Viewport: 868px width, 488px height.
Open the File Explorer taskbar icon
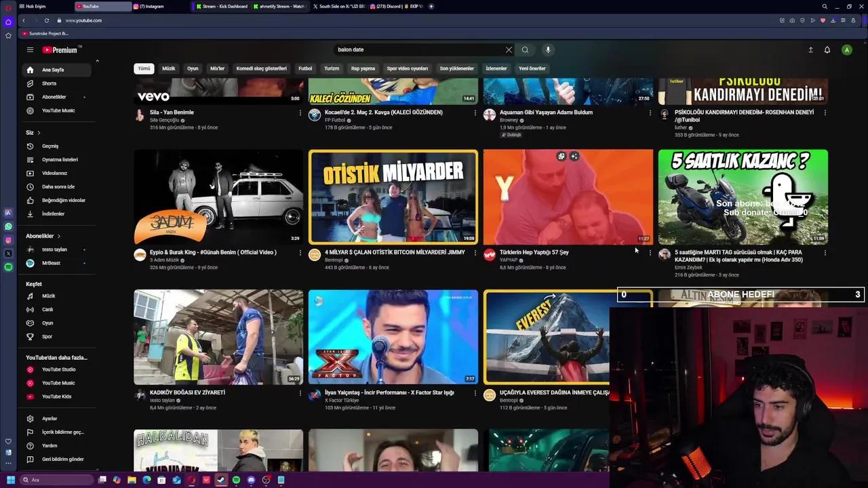[x=132, y=480]
